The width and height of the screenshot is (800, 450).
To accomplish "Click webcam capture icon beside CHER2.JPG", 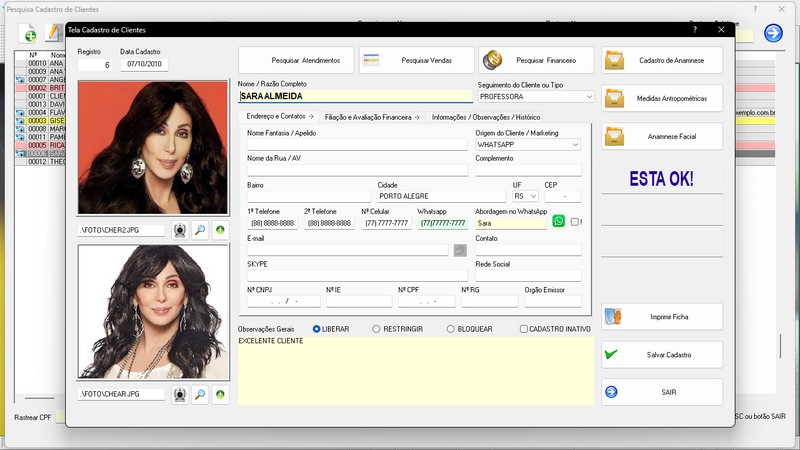I will click(180, 230).
